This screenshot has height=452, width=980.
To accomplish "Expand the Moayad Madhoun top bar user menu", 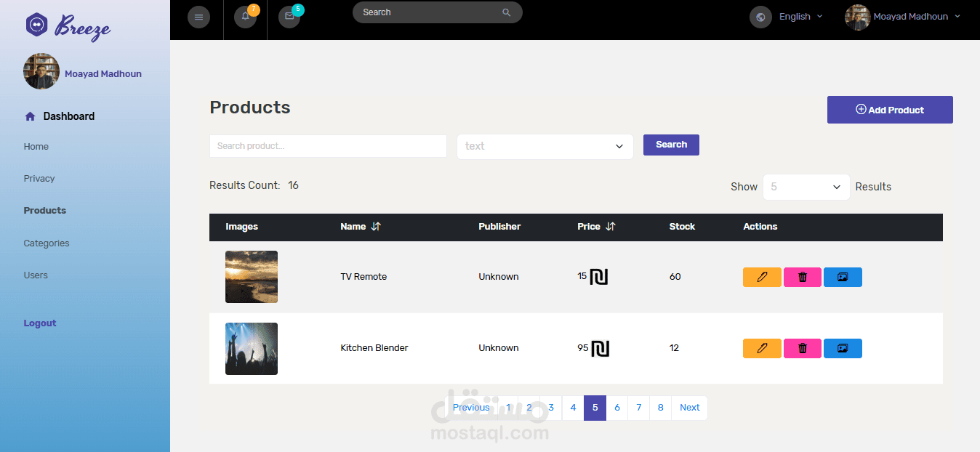I will pos(917,17).
